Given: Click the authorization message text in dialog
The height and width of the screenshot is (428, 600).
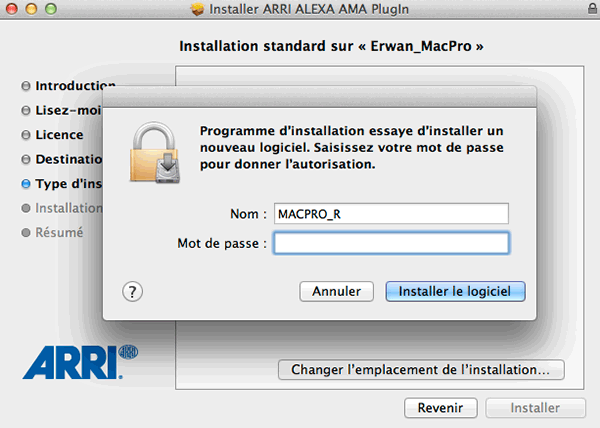Looking at the screenshot, I should [x=352, y=148].
